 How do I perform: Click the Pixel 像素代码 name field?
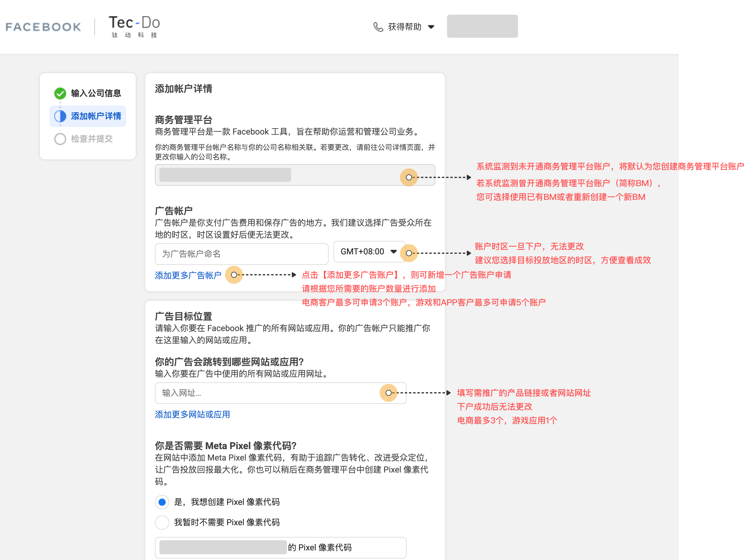tap(280, 547)
